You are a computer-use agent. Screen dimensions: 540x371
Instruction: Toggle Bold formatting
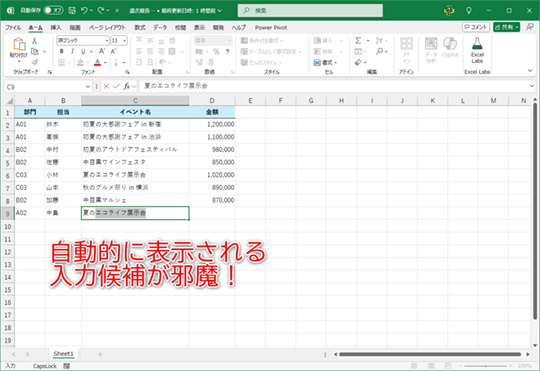[62, 51]
